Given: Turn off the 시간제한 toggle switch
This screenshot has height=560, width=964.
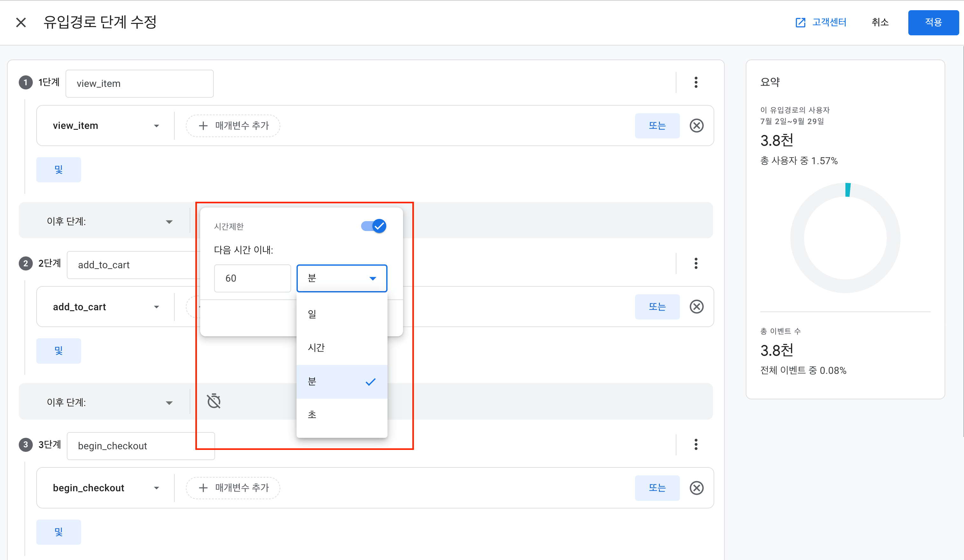Looking at the screenshot, I should [374, 226].
